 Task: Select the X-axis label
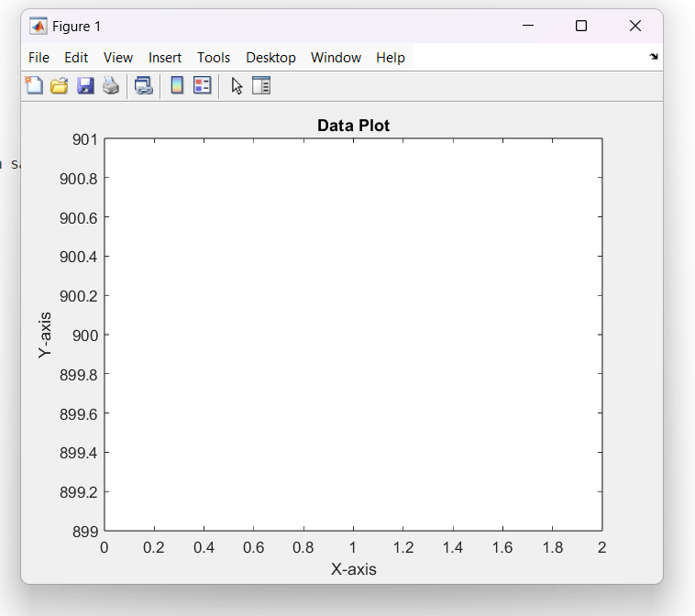pos(353,569)
